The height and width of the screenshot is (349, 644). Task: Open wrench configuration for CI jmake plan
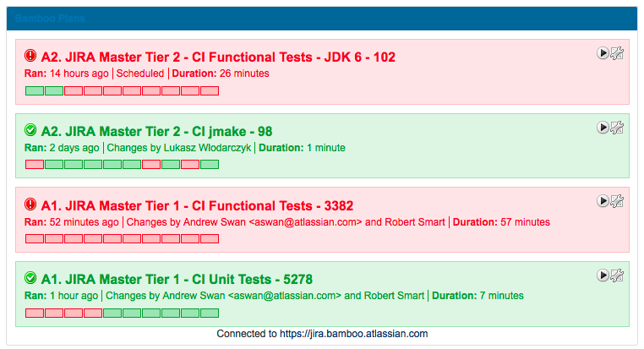click(x=617, y=127)
